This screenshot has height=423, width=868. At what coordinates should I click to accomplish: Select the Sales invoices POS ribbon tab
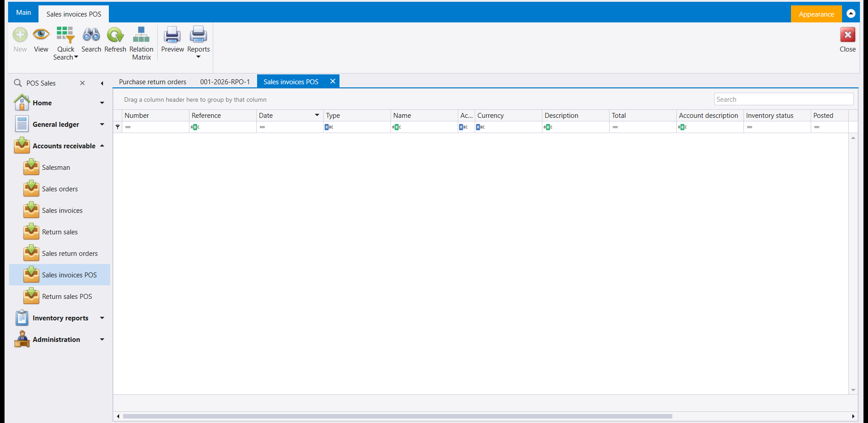pyautogui.click(x=74, y=14)
